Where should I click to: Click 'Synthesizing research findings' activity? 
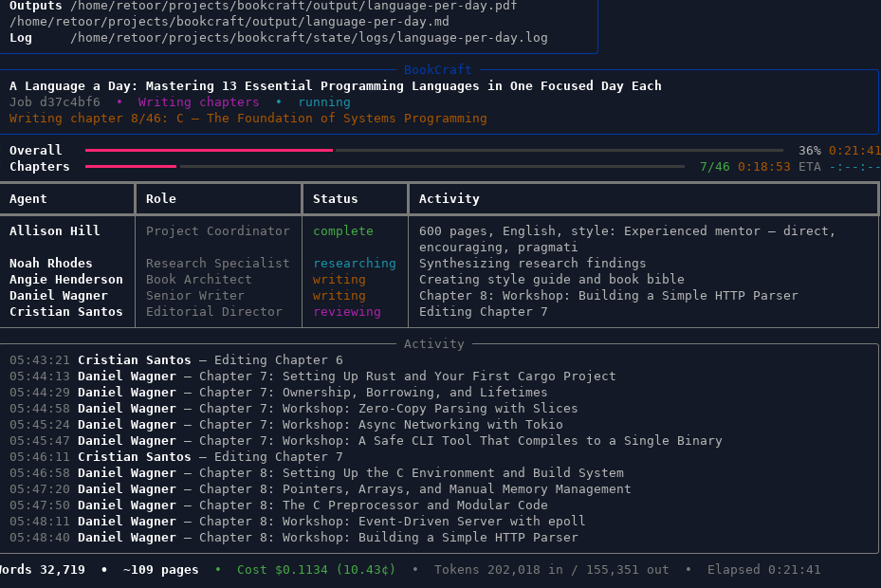[532, 263]
